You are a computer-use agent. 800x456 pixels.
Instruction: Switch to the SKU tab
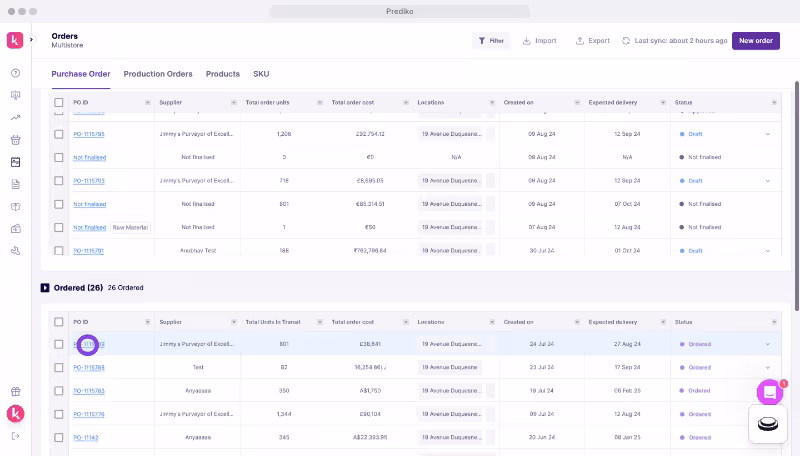[x=261, y=74]
